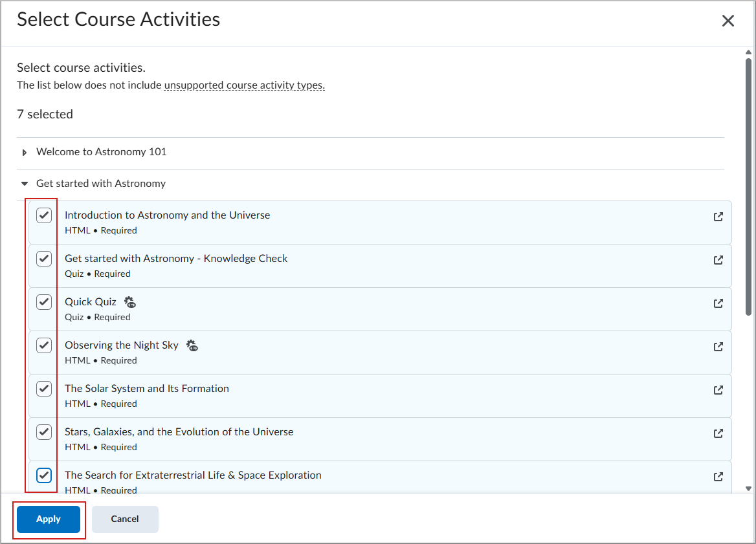The width and height of the screenshot is (756, 544).
Task: Uncheck "Introduction to Astronomy and the Universe"
Action: (x=43, y=215)
